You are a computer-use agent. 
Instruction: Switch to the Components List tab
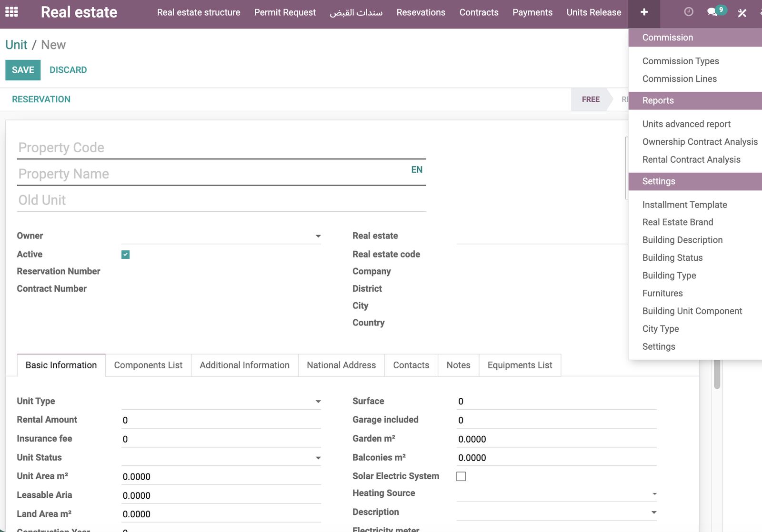pyautogui.click(x=148, y=365)
